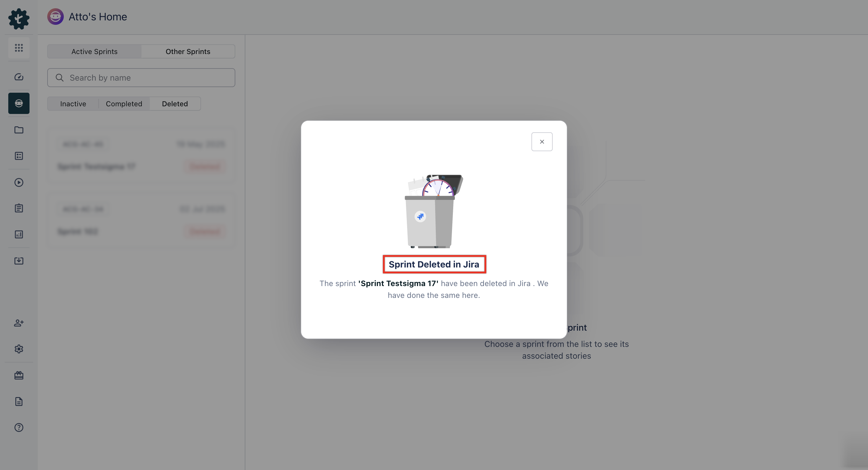Click the play circle run icon

[19, 182]
